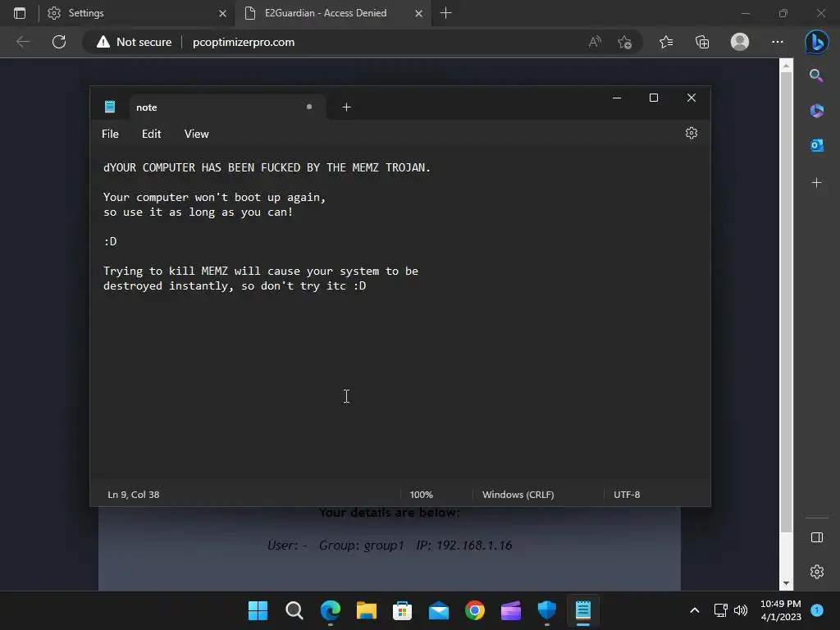Image resolution: width=840 pixels, height=630 pixels.
Task: Open Windows Security shield in taskbar
Action: click(x=547, y=610)
